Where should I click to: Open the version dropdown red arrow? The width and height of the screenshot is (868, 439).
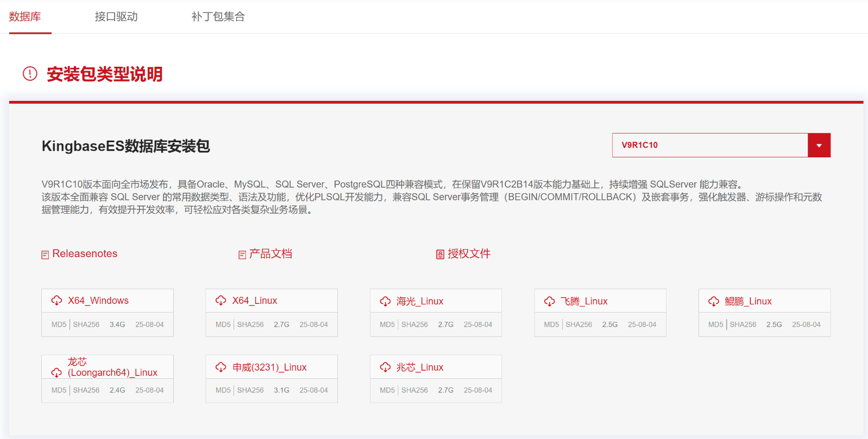(x=819, y=145)
